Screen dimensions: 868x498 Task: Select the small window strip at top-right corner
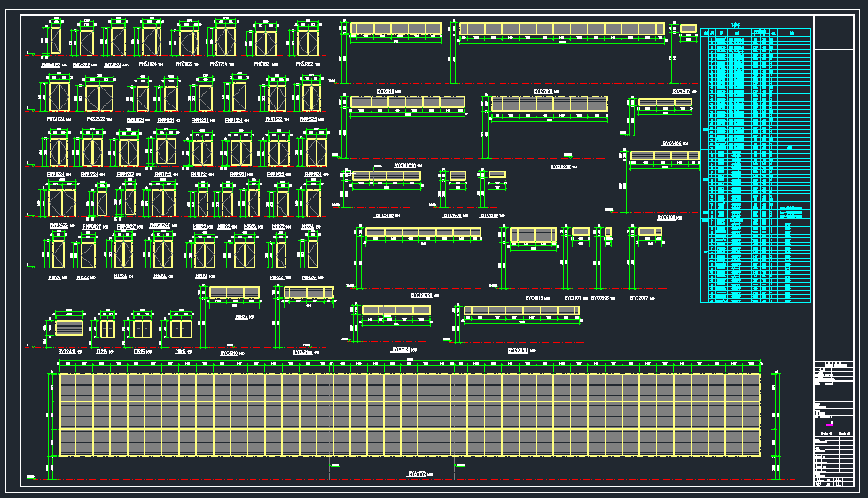pyautogui.click(x=687, y=29)
